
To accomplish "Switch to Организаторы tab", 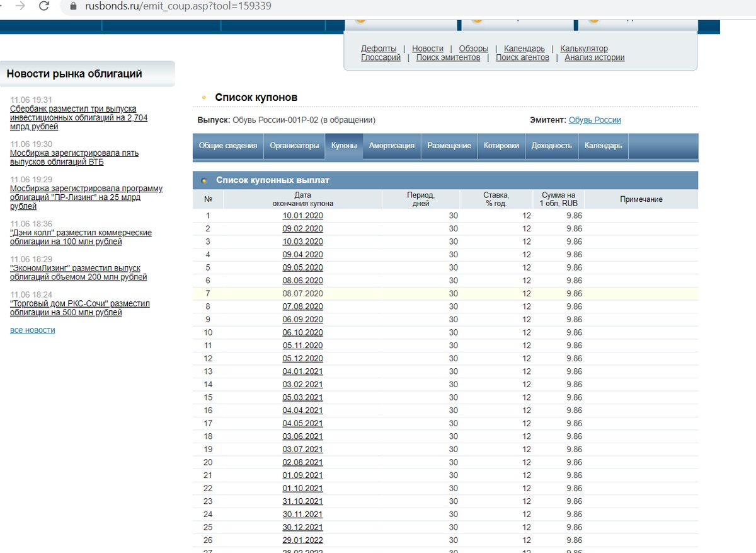I will 294,146.
